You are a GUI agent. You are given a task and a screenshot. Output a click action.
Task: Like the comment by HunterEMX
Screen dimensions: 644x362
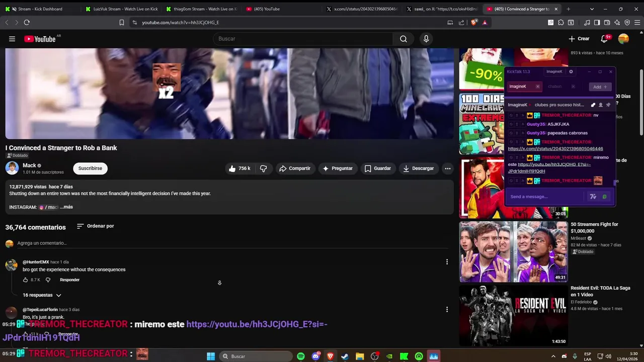click(26, 280)
